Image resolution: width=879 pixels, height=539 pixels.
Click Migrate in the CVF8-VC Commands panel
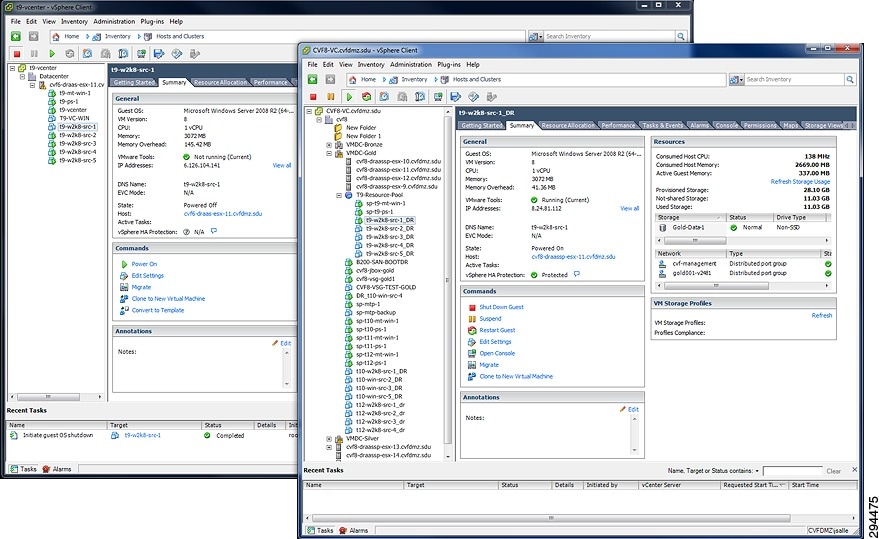pos(489,365)
